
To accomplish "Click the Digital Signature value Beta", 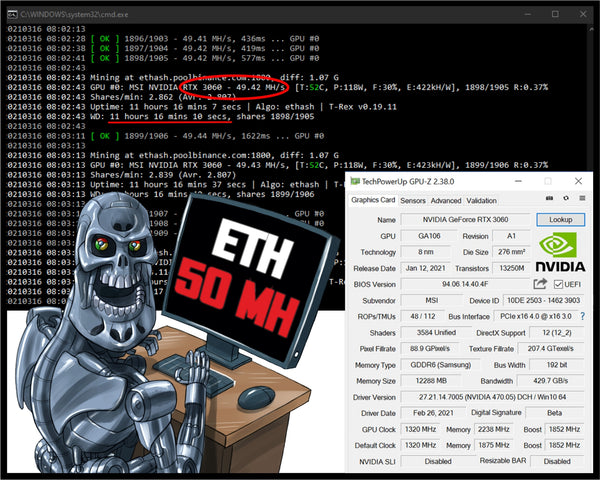I will (x=555, y=413).
